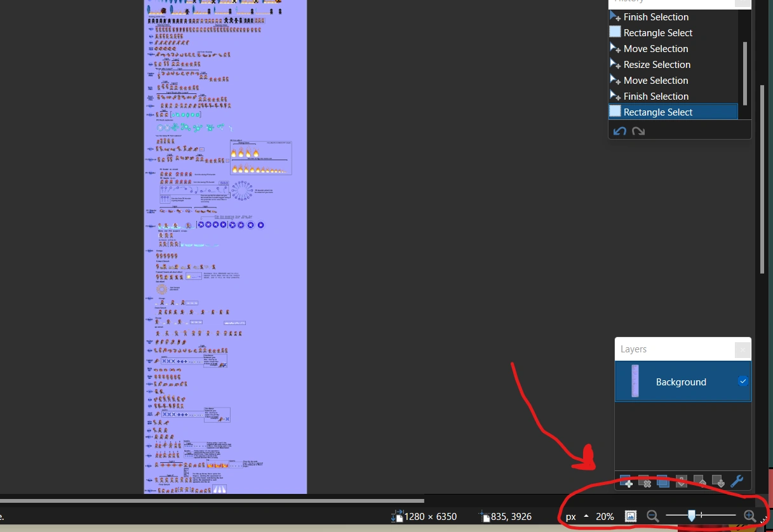Click the redo arrow in History panel
Screen dimensions: 773x532
pyautogui.click(x=638, y=131)
